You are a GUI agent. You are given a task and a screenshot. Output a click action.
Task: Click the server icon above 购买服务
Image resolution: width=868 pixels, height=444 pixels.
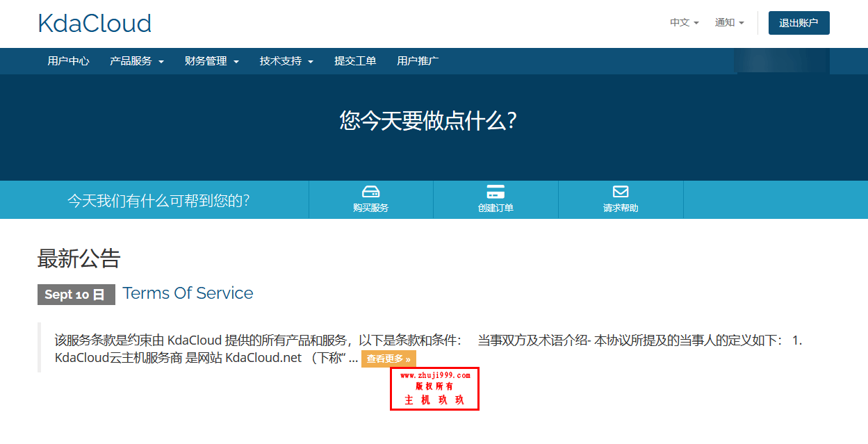(x=370, y=192)
